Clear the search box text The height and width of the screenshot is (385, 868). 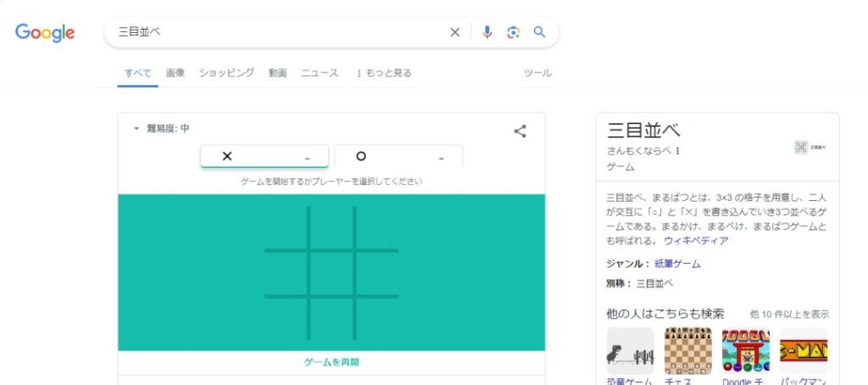454,32
